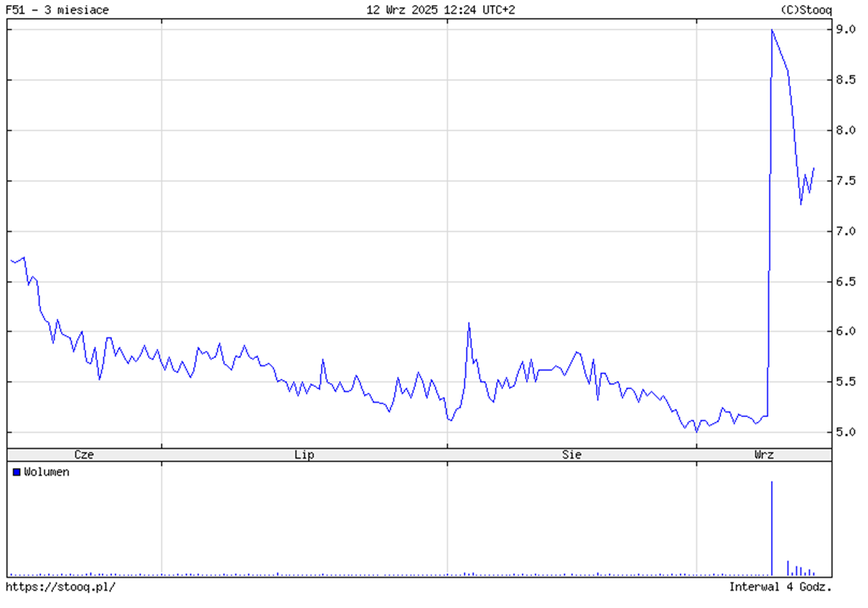Viewport: 868px width, 608px height.
Task: Click the 8.5 price axis label
Action: pyautogui.click(x=846, y=80)
